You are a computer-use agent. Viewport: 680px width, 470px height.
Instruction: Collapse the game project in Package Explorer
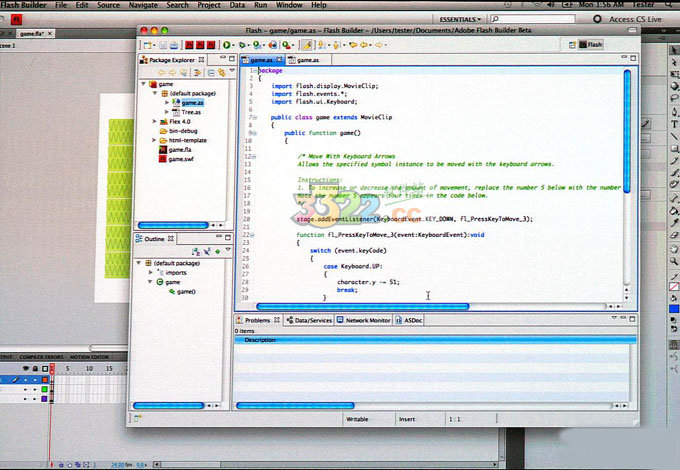coord(144,84)
